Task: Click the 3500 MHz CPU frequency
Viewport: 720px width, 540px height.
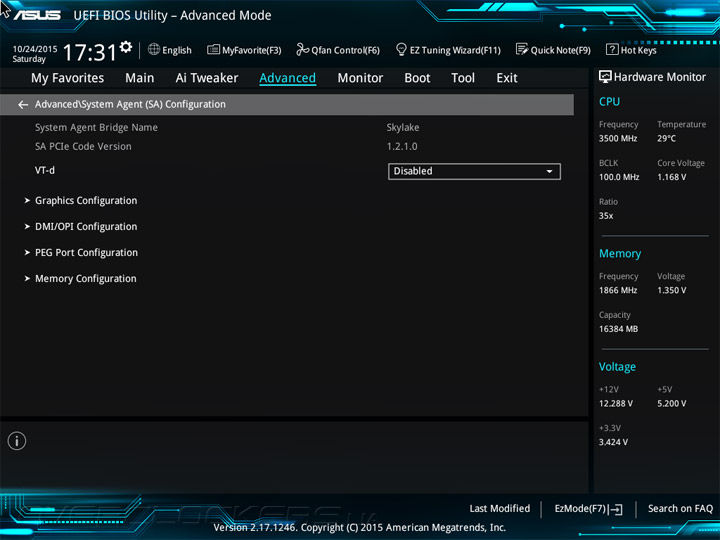Action: [618, 139]
